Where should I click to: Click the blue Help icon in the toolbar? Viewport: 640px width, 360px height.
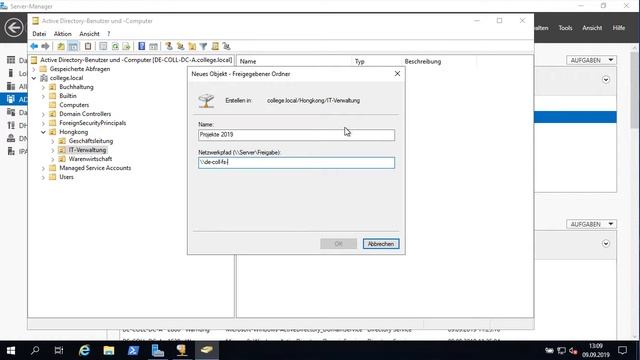[x=142, y=47]
